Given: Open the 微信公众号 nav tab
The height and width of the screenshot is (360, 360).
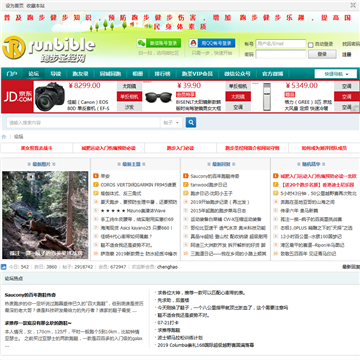Looking at the screenshot, I should [x=237, y=74].
